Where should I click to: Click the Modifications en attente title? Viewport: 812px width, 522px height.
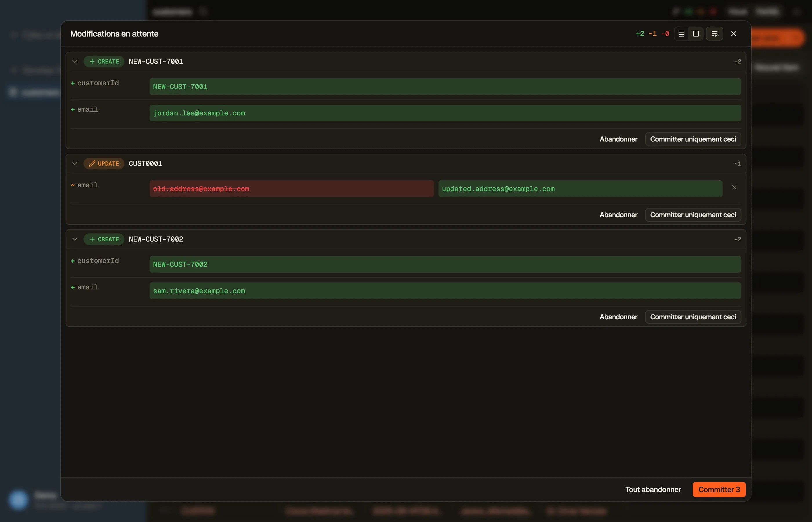pyautogui.click(x=114, y=34)
